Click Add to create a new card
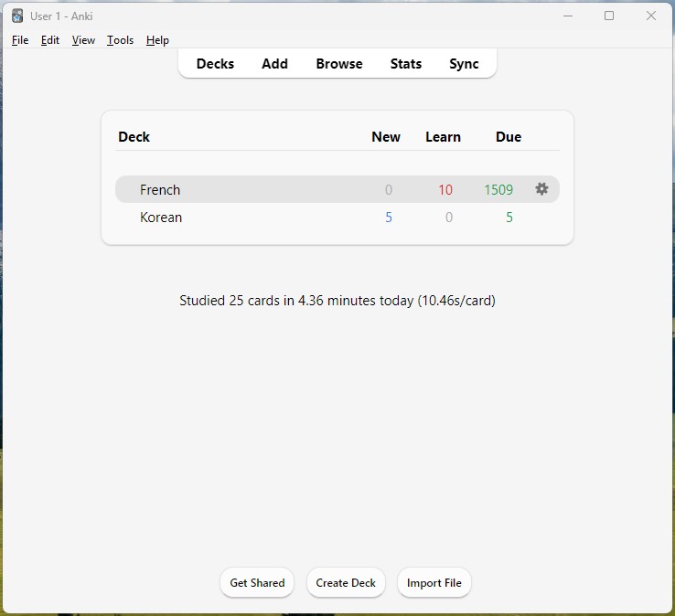This screenshot has width=675, height=616. 274,64
